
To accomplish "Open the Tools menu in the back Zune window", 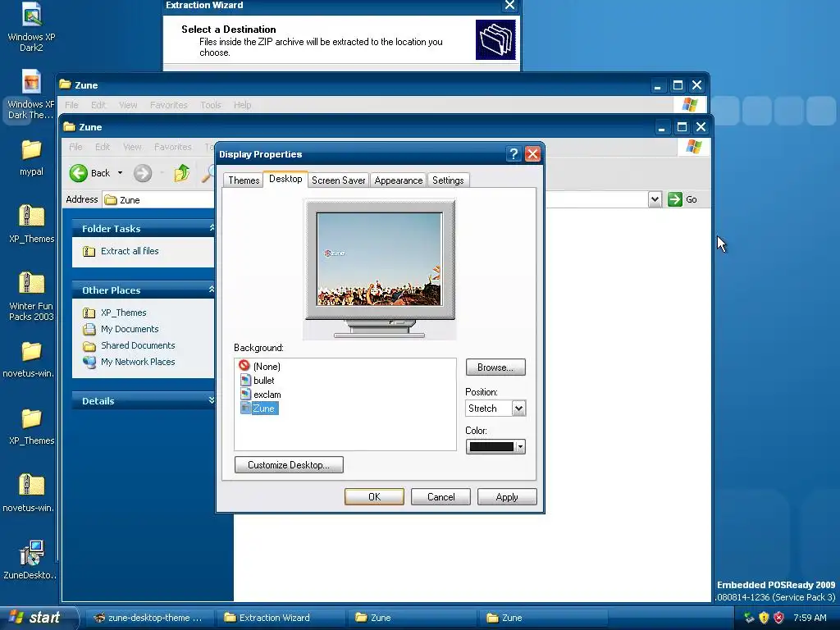I will [211, 105].
